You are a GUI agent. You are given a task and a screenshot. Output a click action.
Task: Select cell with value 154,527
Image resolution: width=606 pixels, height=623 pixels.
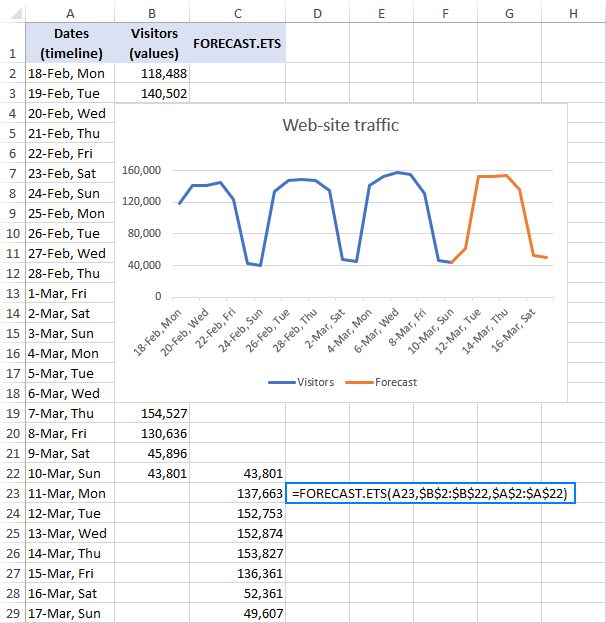[152, 413]
